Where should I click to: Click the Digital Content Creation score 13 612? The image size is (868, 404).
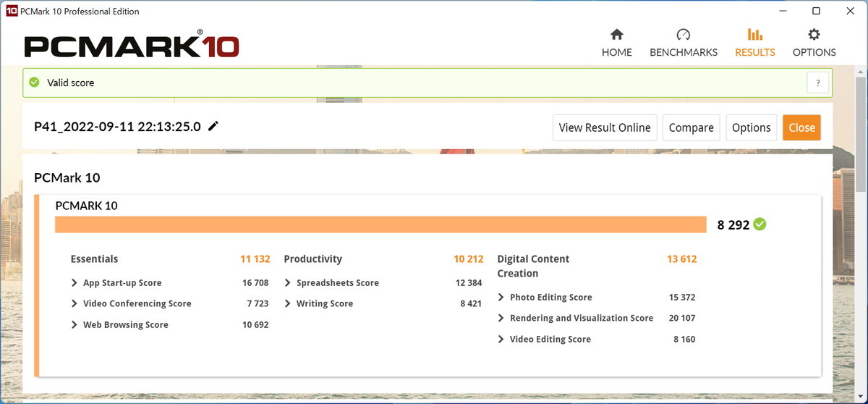681,259
